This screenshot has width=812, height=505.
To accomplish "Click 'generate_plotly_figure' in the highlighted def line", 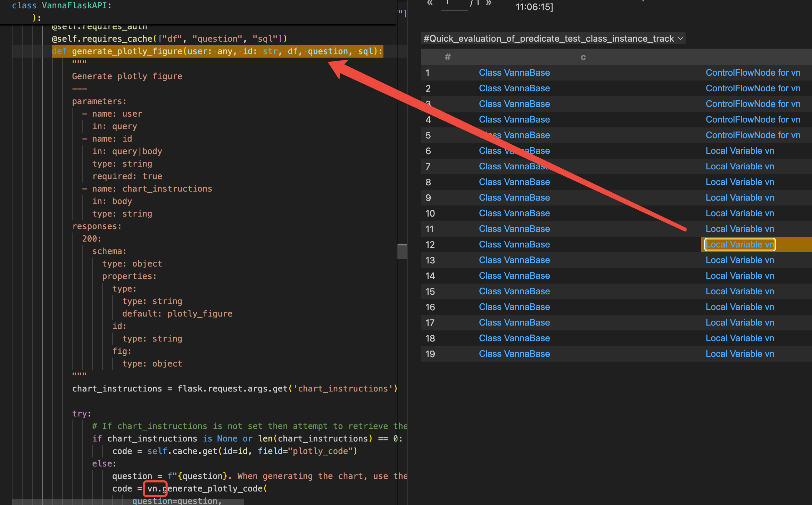I will coord(127,51).
